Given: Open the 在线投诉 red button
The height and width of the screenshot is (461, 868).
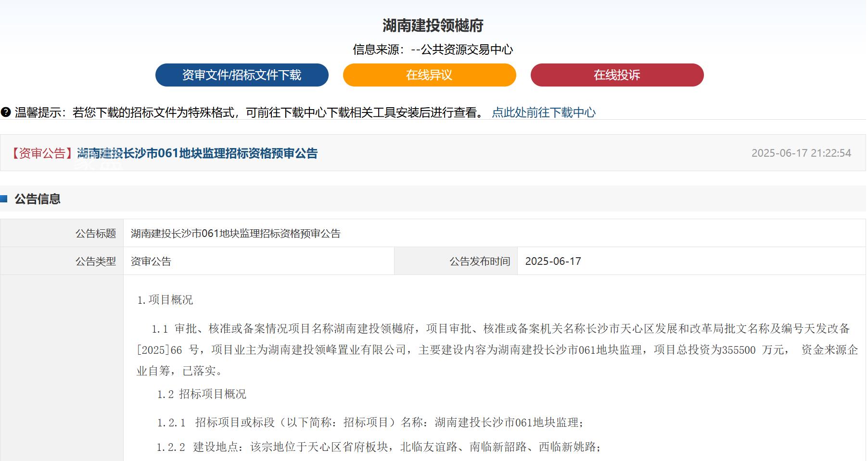Looking at the screenshot, I should pyautogui.click(x=617, y=75).
